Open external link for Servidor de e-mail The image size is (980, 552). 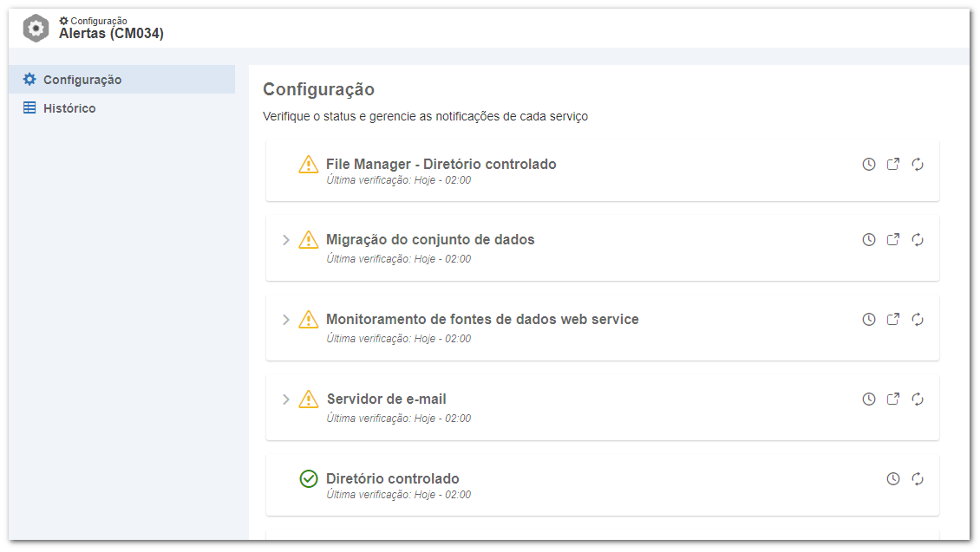(893, 399)
